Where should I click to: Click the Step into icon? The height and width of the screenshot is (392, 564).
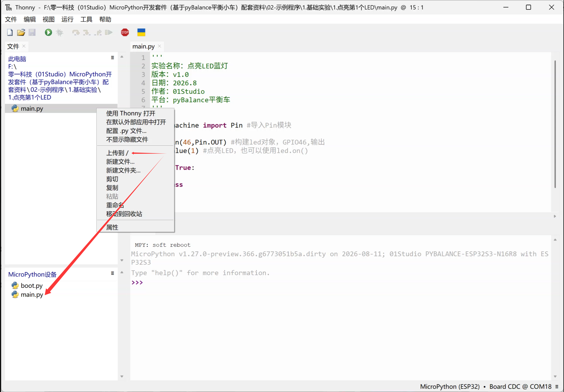pyautogui.click(x=87, y=33)
